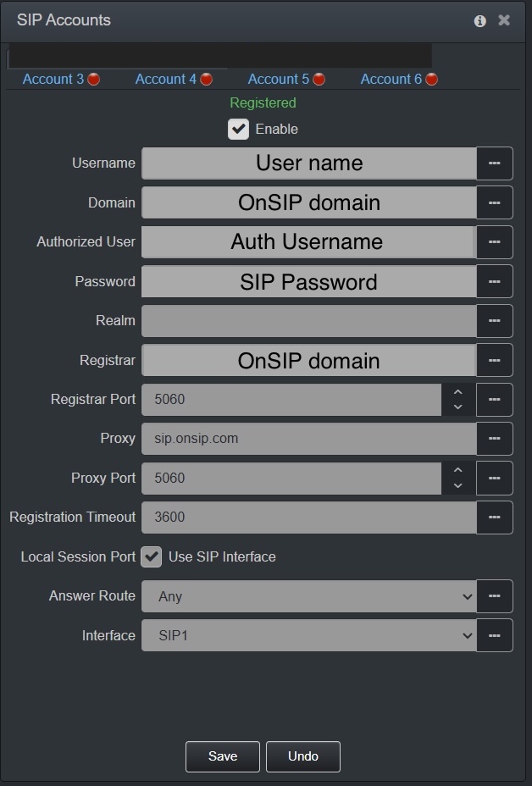Viewport: 532px width, 786px height.
Task: Click the red status dot beside Account 6
Action: coord(432,80)
